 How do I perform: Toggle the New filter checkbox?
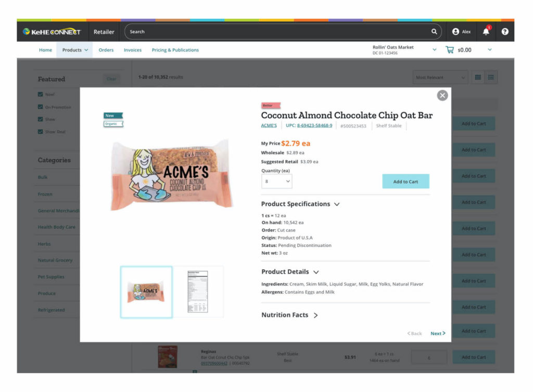tap(41, 94)
